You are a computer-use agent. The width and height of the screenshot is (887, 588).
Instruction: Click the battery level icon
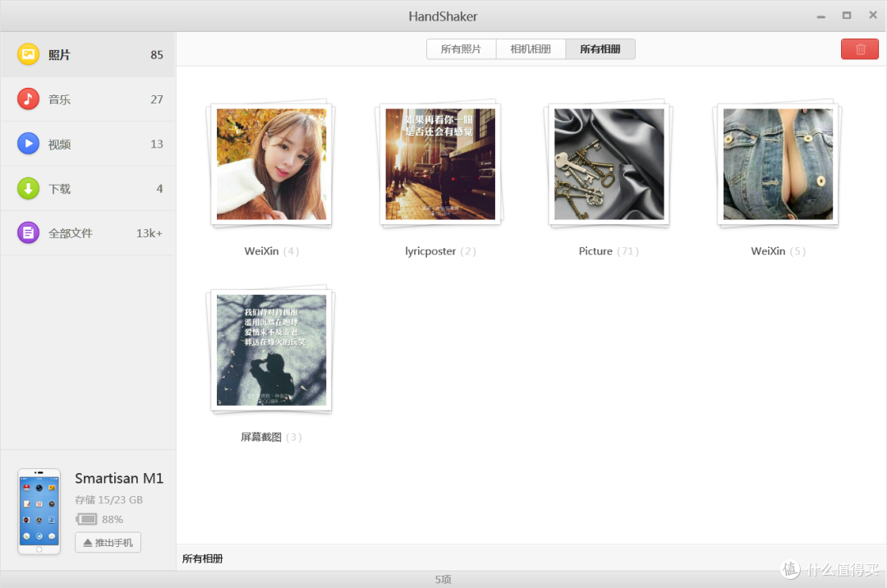coord(86,519)
